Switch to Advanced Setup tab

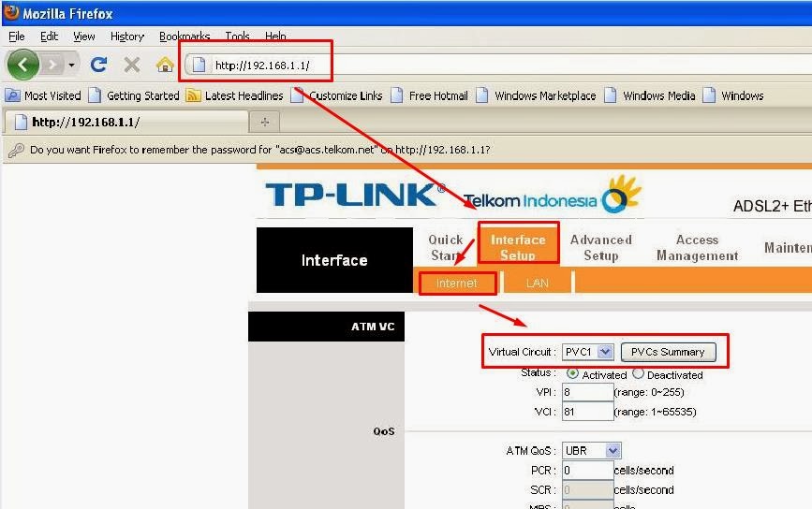(x=600, y=247)
